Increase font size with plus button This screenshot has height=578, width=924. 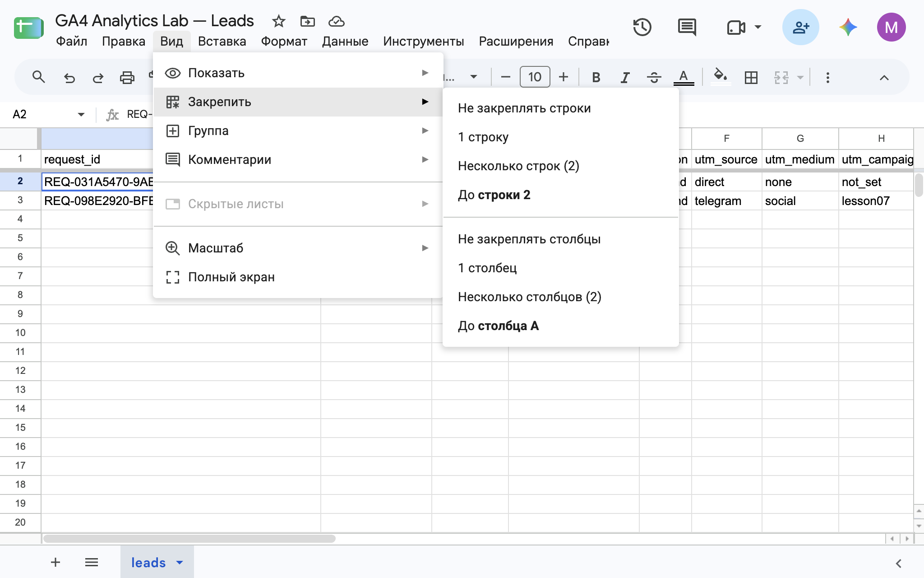563,77
